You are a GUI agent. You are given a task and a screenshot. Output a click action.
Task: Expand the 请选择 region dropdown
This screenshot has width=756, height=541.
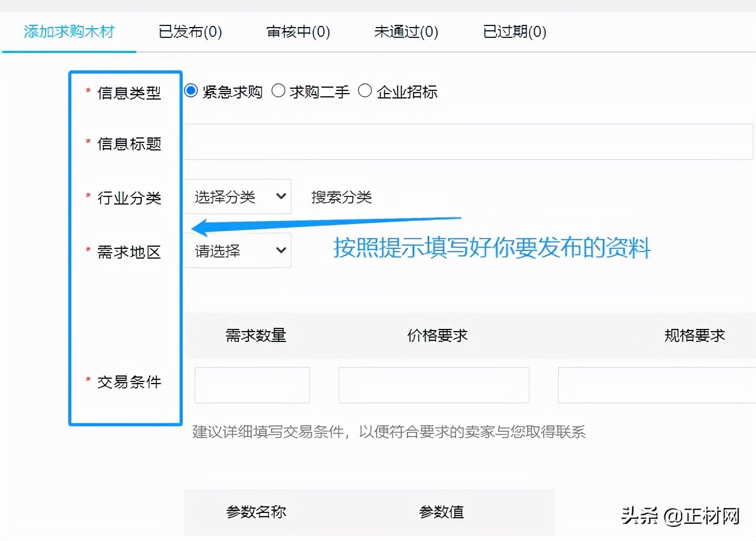click(237, 250)
